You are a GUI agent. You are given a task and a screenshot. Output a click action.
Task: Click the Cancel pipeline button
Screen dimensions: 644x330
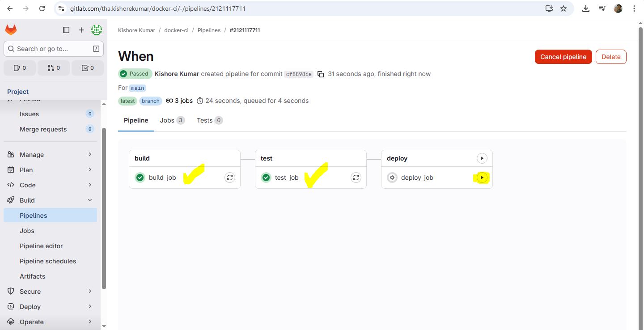coord(563,57)
